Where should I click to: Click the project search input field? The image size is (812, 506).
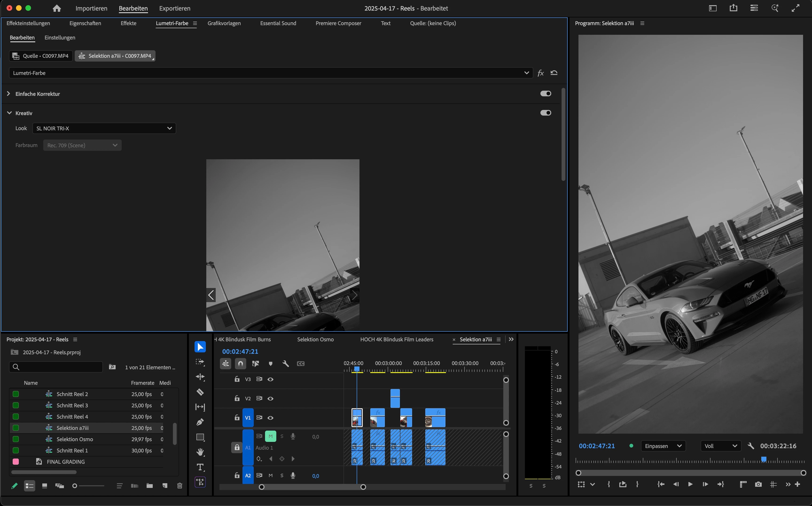(x=57, y=367)
